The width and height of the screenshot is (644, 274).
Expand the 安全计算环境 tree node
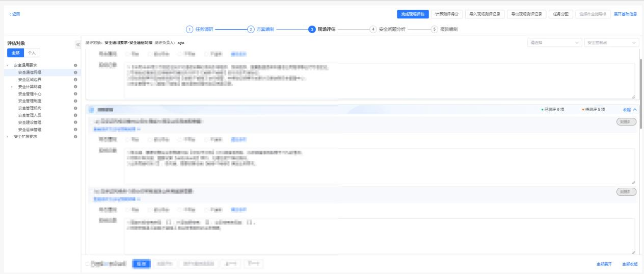click(12, 87)
